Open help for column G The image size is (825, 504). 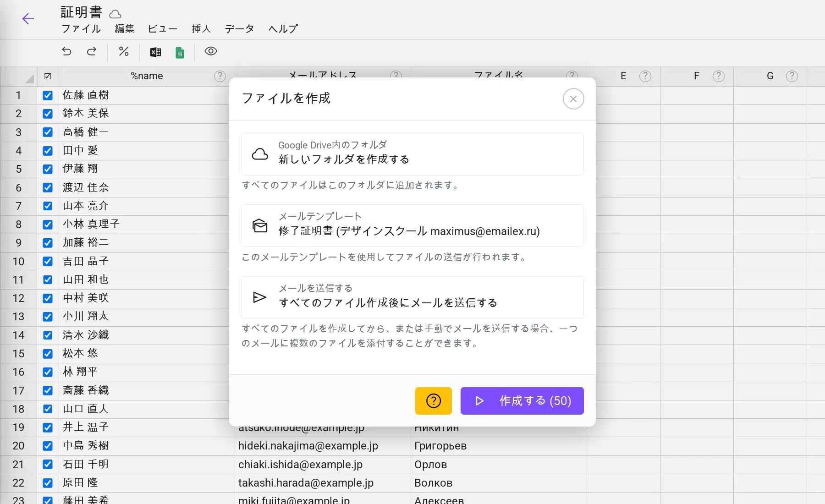[792, 76]
